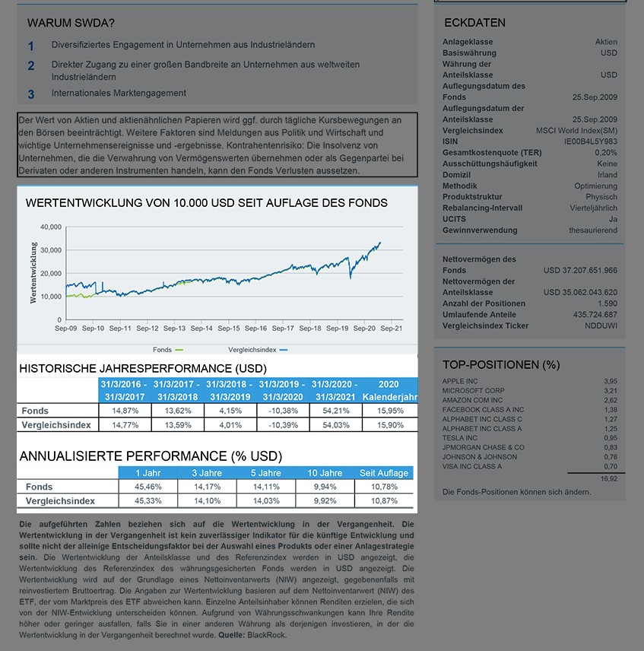Select TESLA INC in top positions
This screenshot has height=651, width=644.
pos(460,438)
